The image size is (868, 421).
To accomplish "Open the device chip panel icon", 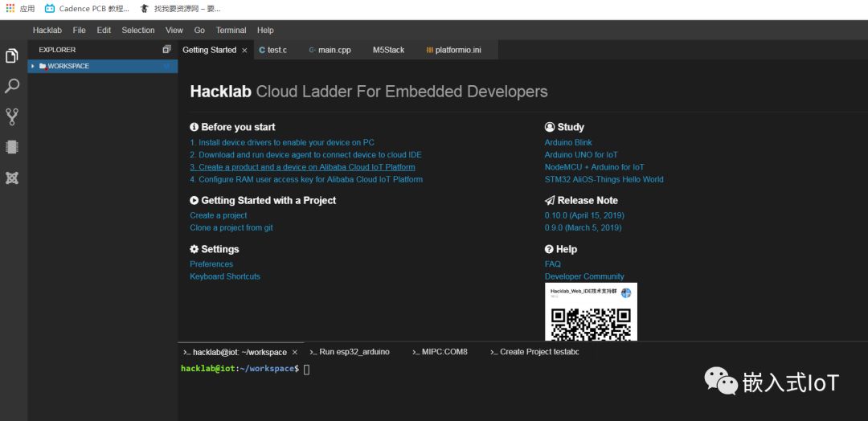I will (12, 147).
